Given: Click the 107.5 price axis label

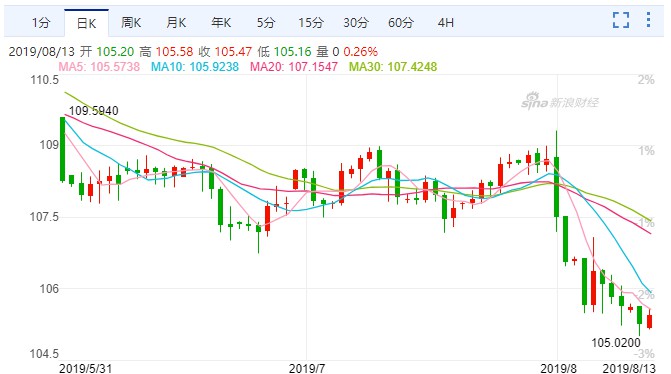Looking at the screenshot, I should 45,217.
